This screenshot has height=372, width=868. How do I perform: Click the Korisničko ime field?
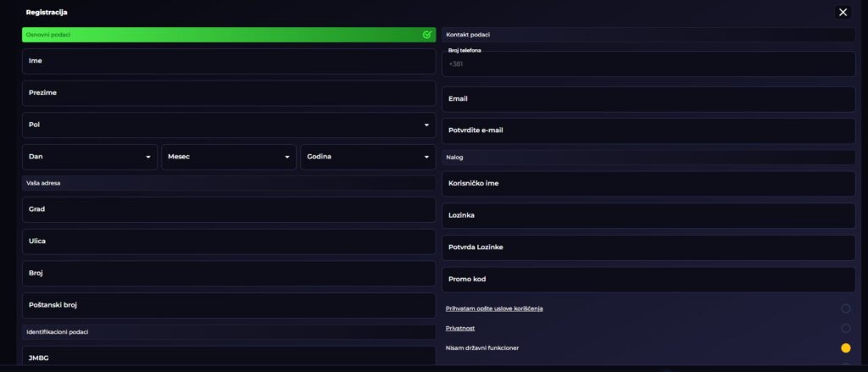coord(648,183)
